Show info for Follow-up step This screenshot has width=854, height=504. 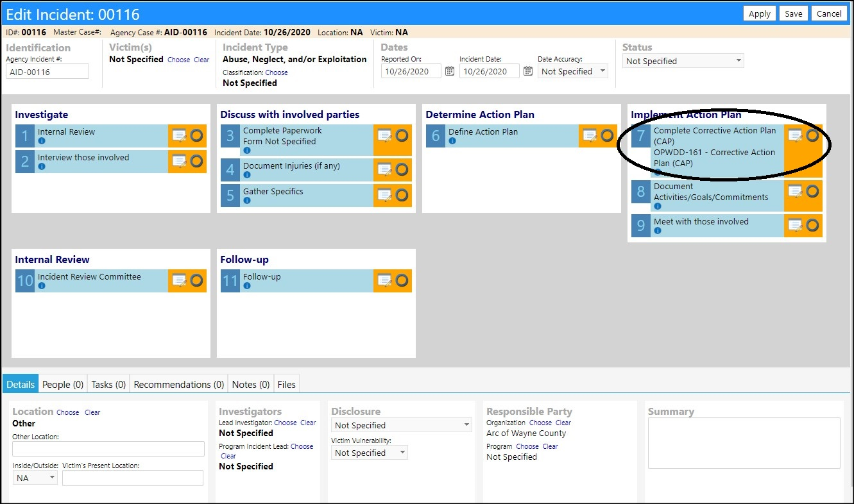(x=247, y=286)
